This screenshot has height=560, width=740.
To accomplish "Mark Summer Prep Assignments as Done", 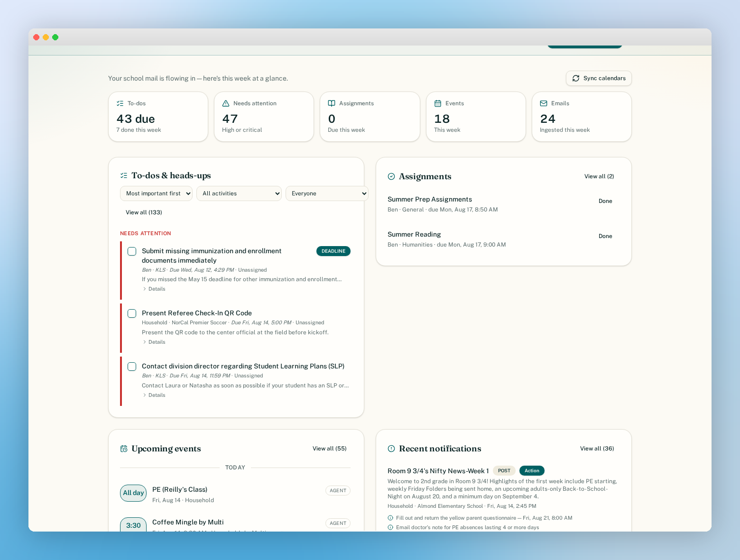I will pyautogui.click(x=605, y=201).
